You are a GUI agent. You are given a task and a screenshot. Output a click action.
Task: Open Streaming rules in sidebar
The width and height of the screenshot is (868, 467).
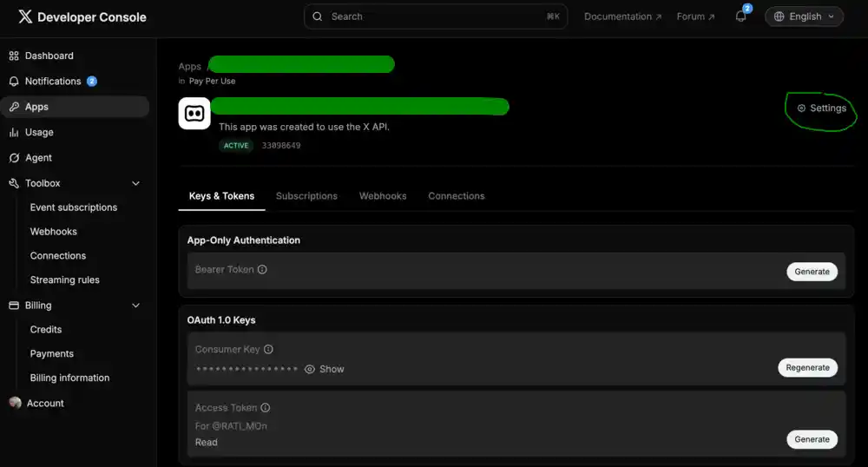[x=65, y=280]
